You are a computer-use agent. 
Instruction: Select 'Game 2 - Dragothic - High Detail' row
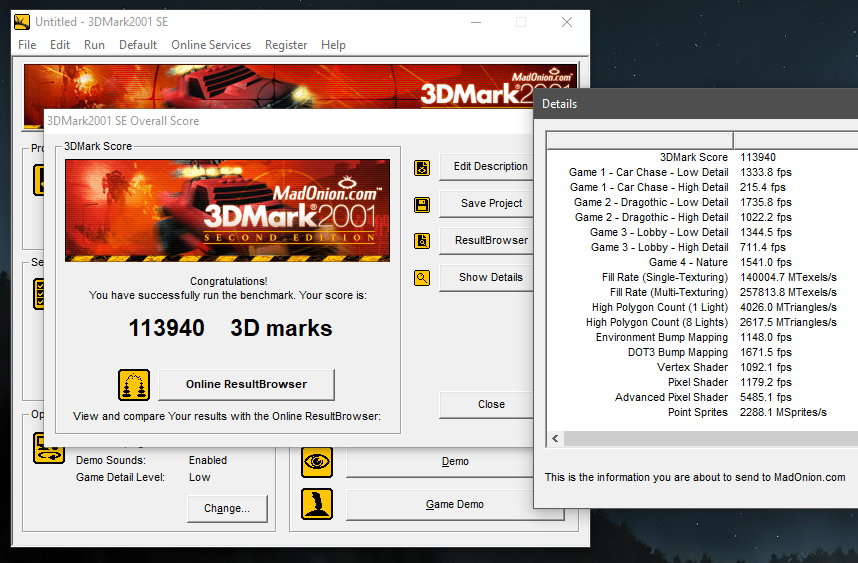coord(703,218)
